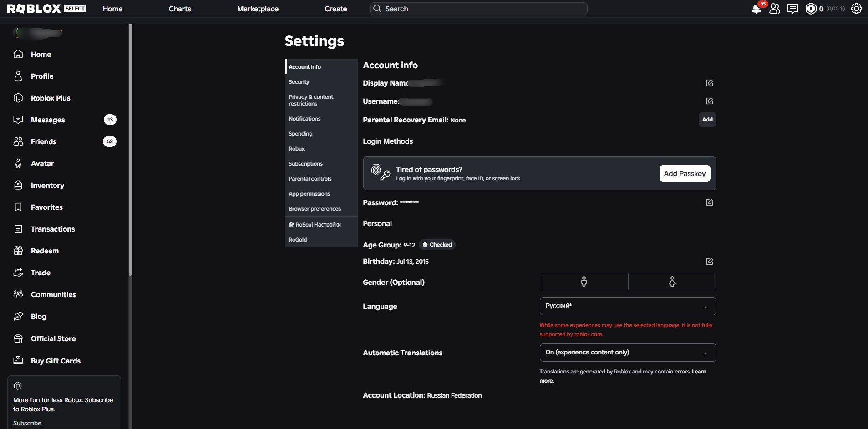The width and height of the screenshot is (868, 429).
Task: Open the Home tab in top navigation
Action: 112,9
